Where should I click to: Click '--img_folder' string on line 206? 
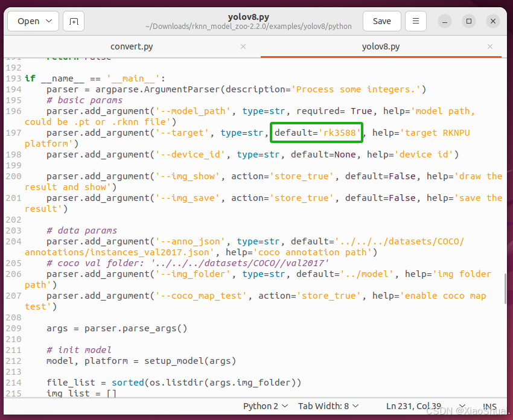[x=193, y=274]
